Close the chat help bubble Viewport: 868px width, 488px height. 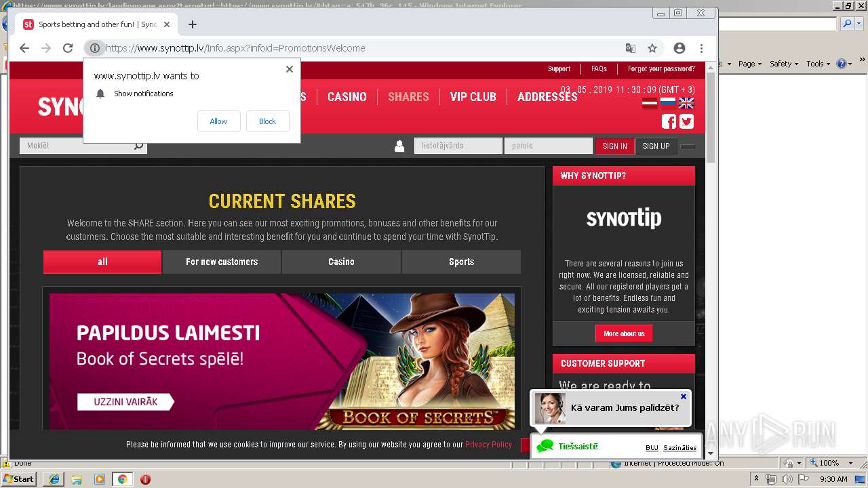[684, 396]
